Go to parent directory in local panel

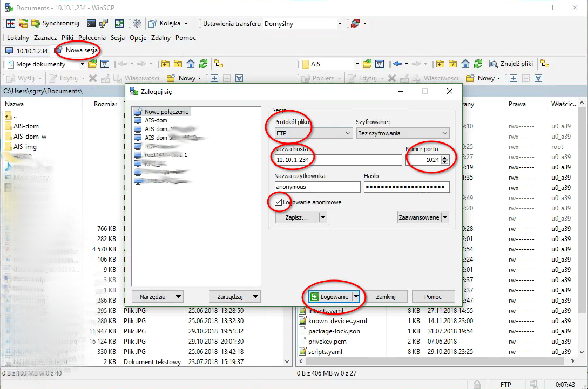coord(165,64)
